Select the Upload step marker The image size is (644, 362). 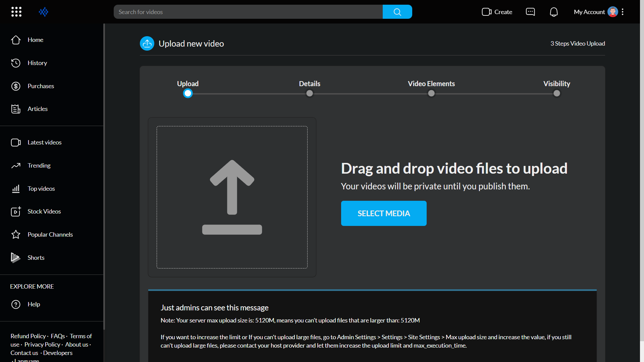pyautogui.click(x=188, y=94)
